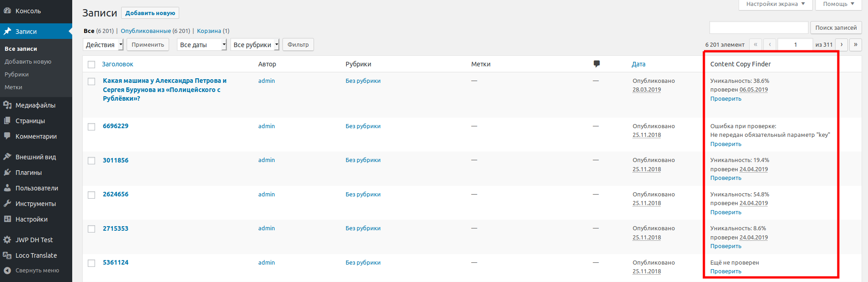
Task: Tick the checkbox for post 5361124
Action: coord(91,263)
